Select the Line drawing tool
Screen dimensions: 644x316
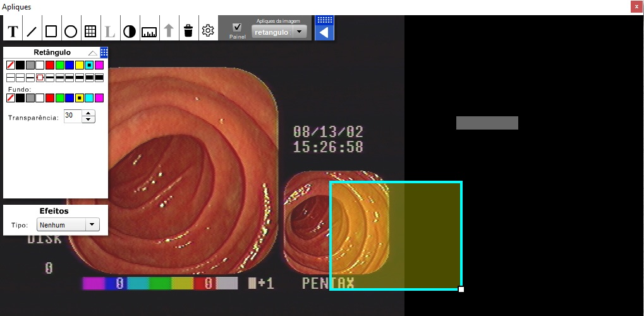pos(32,31)
